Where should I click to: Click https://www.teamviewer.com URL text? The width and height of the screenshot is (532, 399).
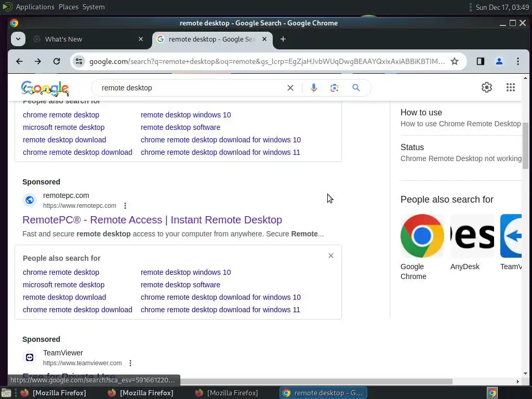(83, 363)
